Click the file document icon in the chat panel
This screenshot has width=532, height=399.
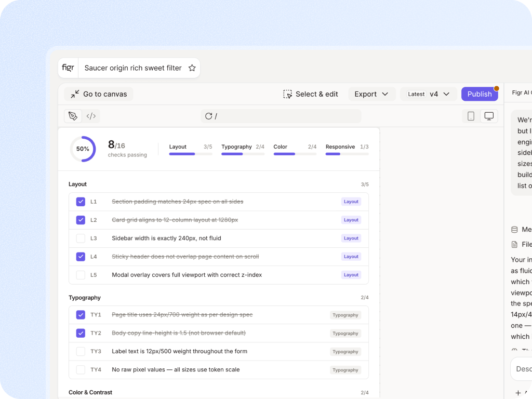click(x=514, y=244)
